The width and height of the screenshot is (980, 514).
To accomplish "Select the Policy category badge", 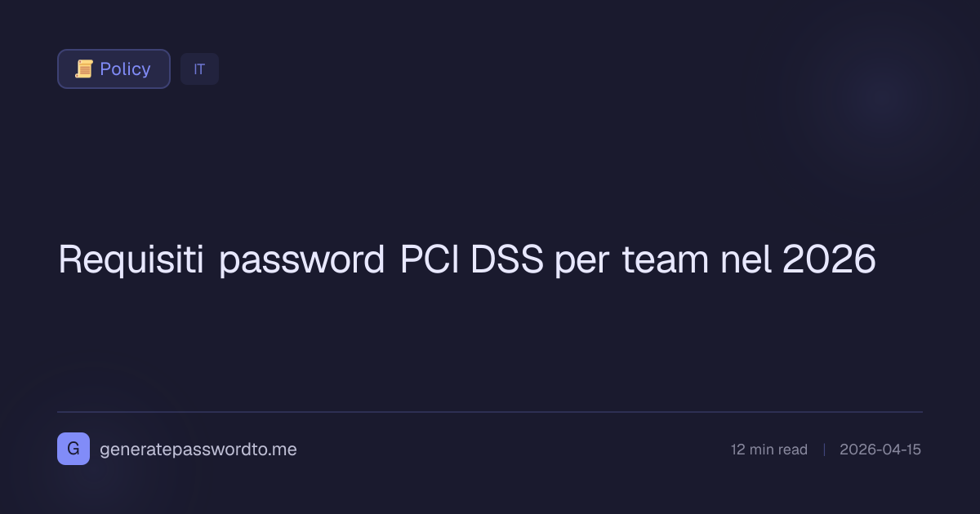I will click(x=114, y=69).
